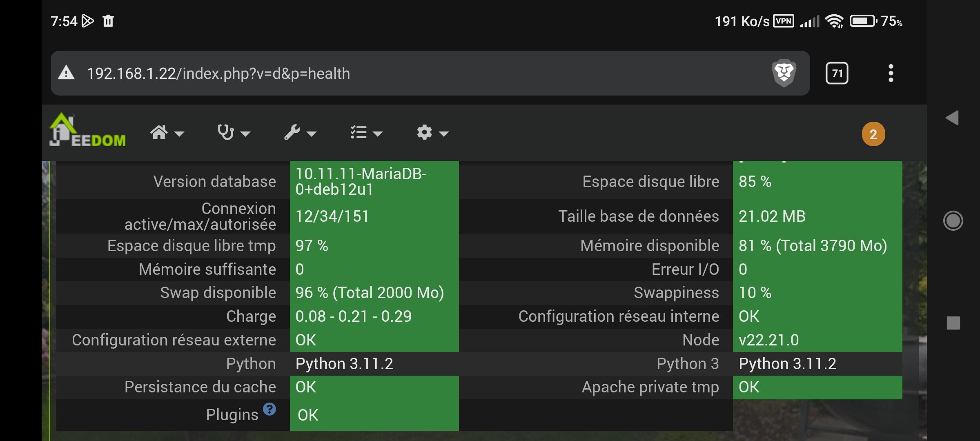The width and height of the screenshot is (980, 441).
Task: Tap the Brave Shields lion icon
Action: [x=784, y=73]
